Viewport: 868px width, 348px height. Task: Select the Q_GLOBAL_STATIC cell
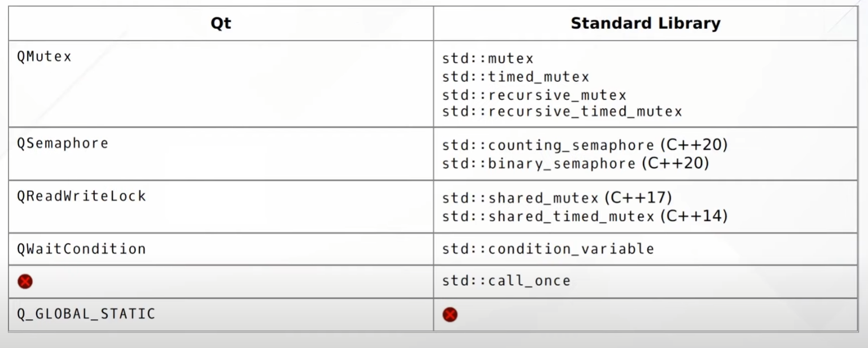[221, 315]
